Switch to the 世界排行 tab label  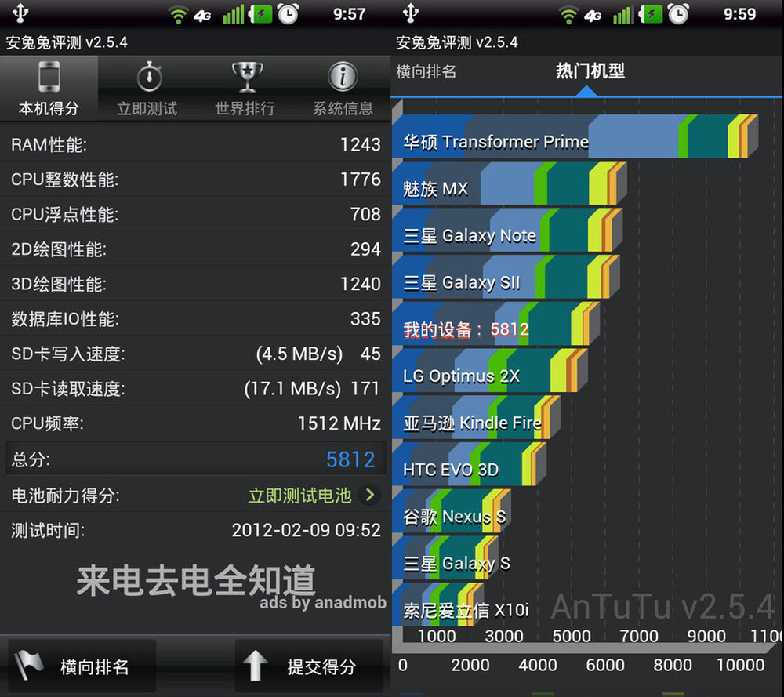tap(245, 108)
